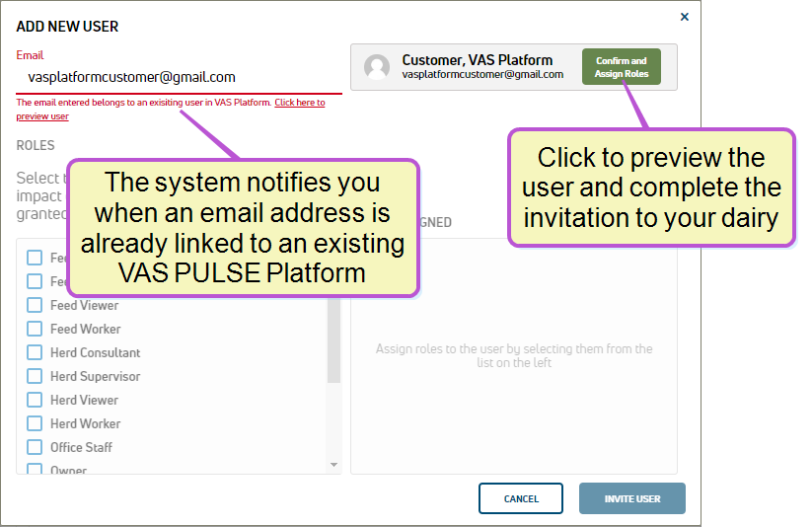The image size is (812, 527).
Task: Check the Herd Consultant role checkbox
Action: click(35, 352)
